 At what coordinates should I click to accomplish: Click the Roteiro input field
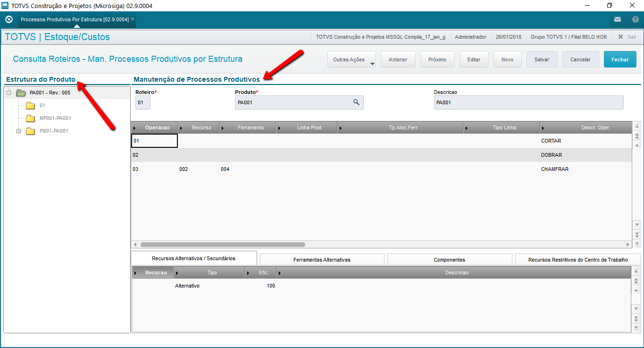click(x=143, y=102)
